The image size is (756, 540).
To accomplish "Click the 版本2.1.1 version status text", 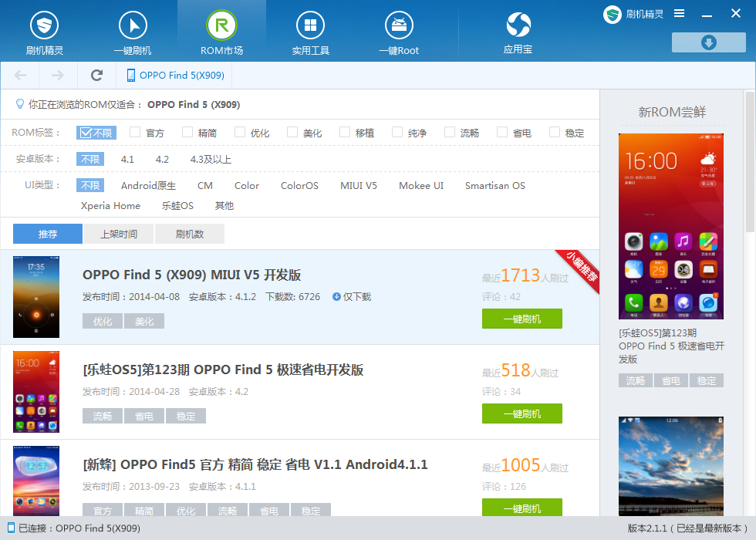I will (x=687, y=528).
